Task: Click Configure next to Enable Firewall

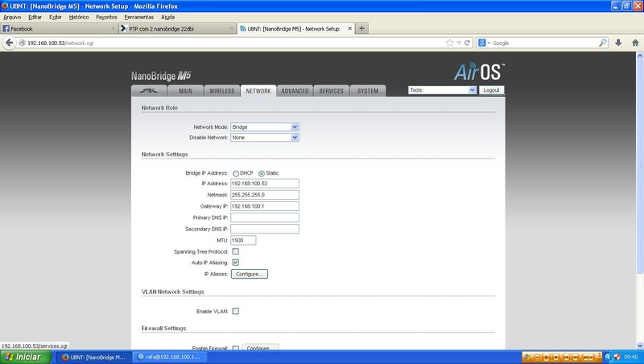Action: click(x=260, y=348)
